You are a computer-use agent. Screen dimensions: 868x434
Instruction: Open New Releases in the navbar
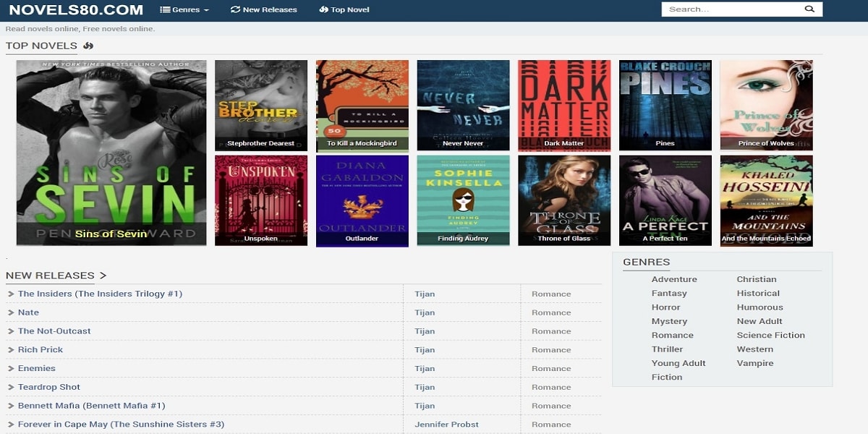point(263,10)
